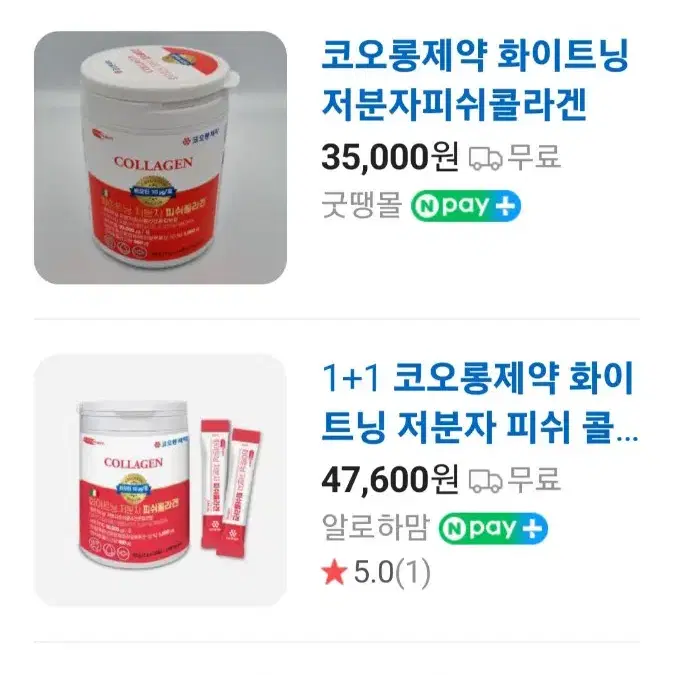Screen dimensions: 675x675
Task: Open the 코오롱제약 화이트닝 저분자피쉬콜라겐 title link
Action: pos(475,80)
